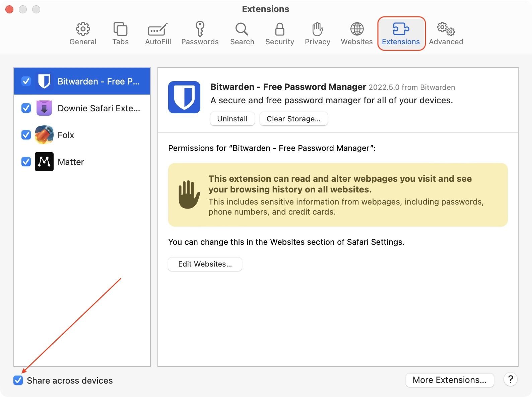Open Edit Websites… settings
The width and height of the screenshot is (532, 397).
(205, 264)
